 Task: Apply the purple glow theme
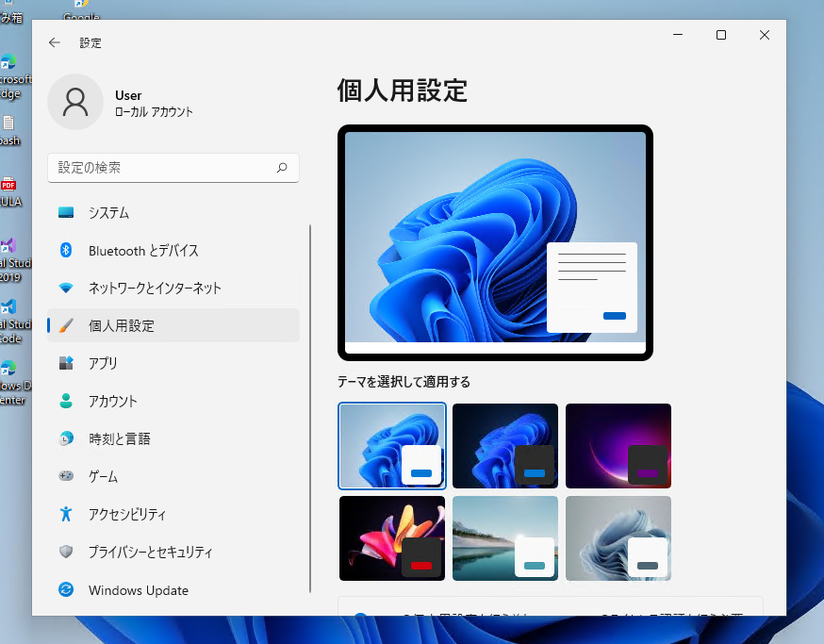(x=618, y=445)
